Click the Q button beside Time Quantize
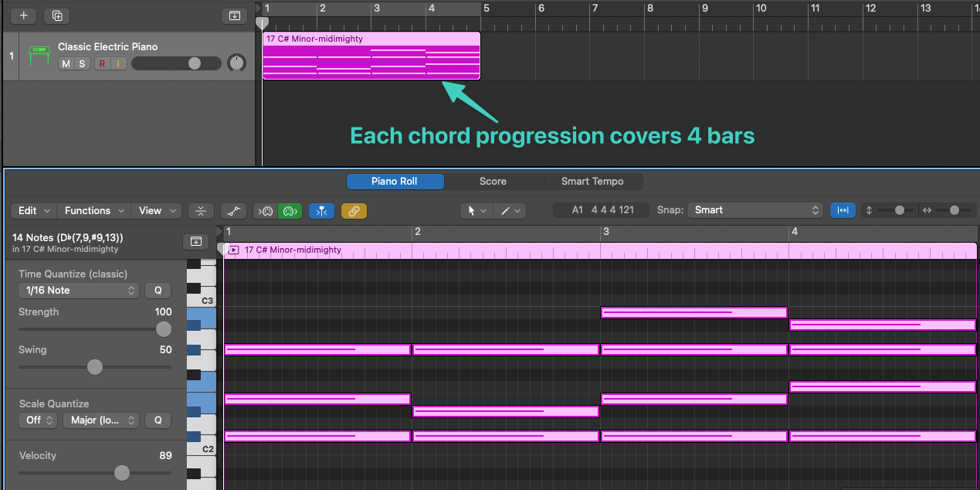Screen dimensions: 980x490 click(158, 291)
